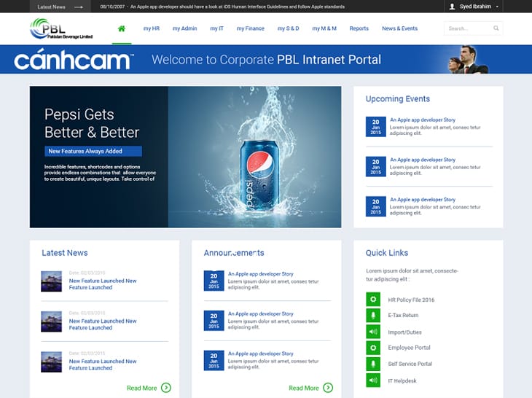The width and height of the screenshot is (532, 398).
Task: Open the my M & M menu
Action: (324, 28)
